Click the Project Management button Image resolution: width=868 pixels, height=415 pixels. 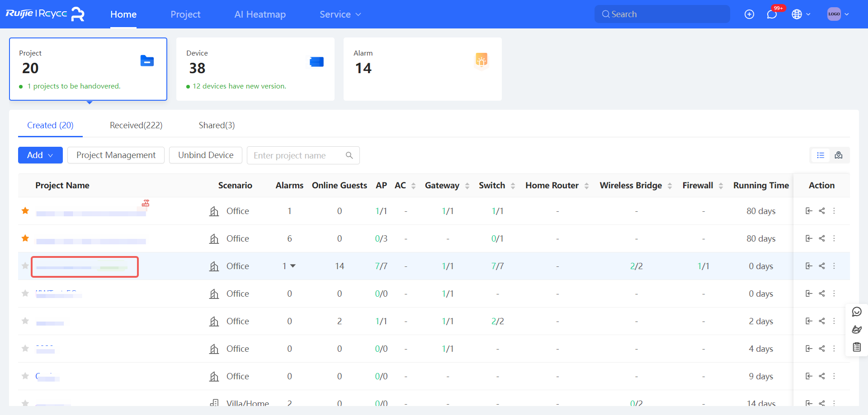(116, 155)
